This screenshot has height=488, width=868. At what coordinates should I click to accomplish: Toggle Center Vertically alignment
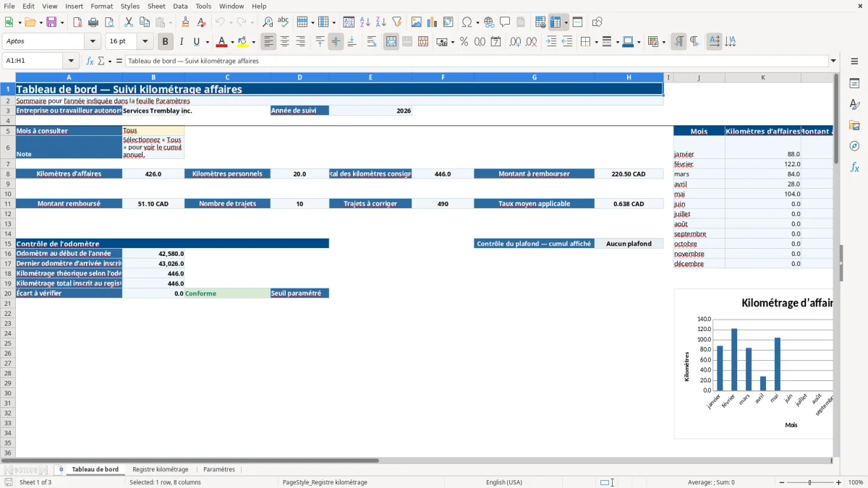coord(336,42)
